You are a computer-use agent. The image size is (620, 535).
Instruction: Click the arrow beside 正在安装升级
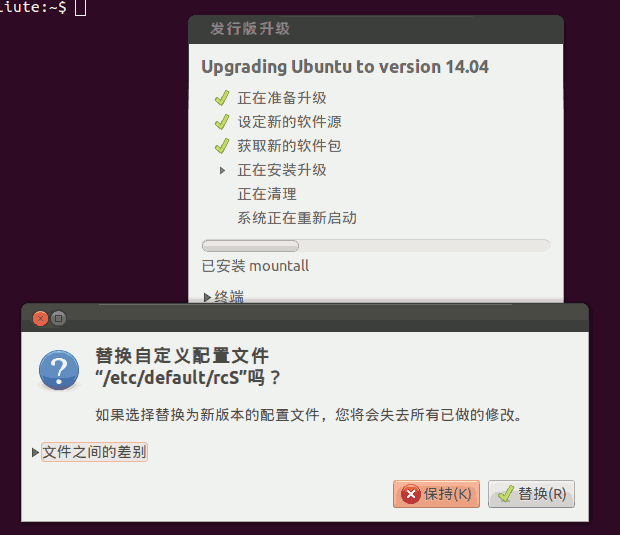click(x=223, y=170)
